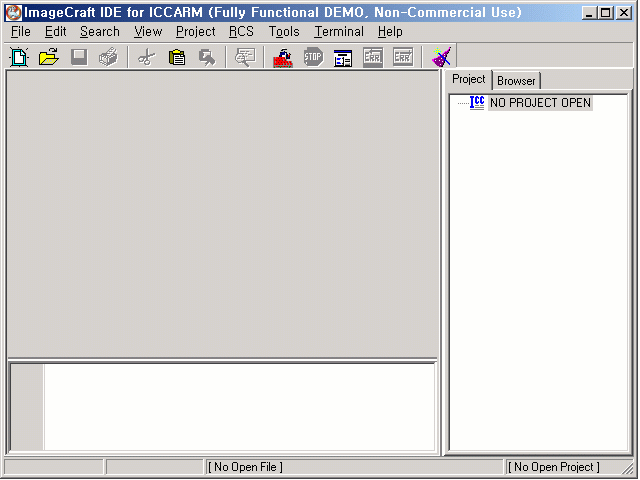Screen dimensions: 640x480
Task: Open the Search menu
Action: click(100, 31)
